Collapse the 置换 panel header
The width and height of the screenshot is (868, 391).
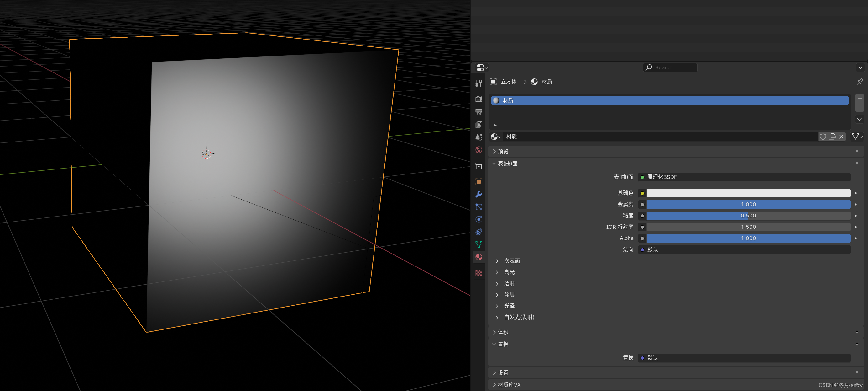pyautogui.click(x=503, y=344)
